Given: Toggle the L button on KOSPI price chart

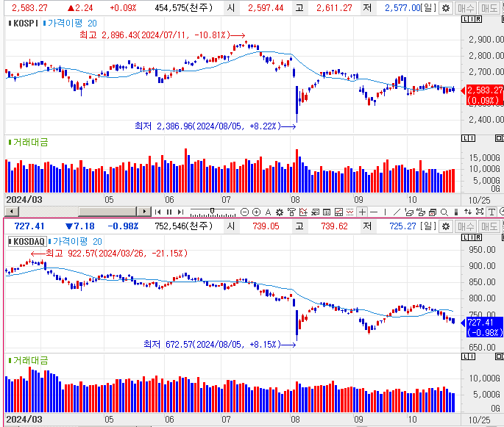Looking at the screenshot, I should click(x=465, y=19).
